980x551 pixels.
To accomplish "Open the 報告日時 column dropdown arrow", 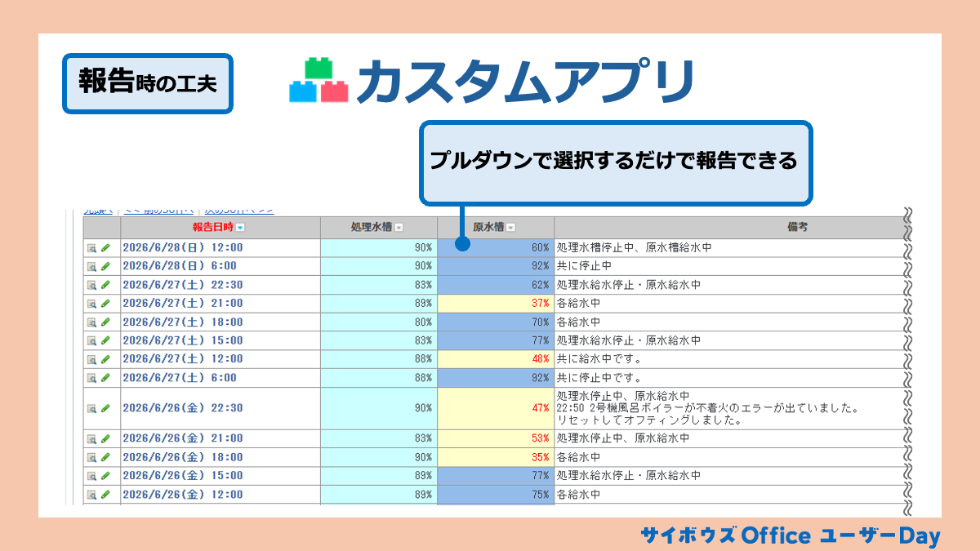I will 239,229.
